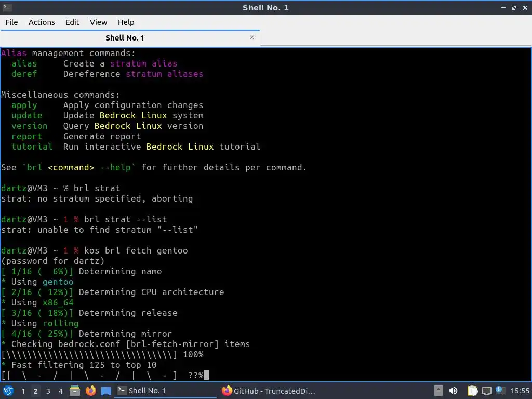Select the Shell No. 1 tab
The width and height of the screenshot is (532, 399).
[125, 38]
